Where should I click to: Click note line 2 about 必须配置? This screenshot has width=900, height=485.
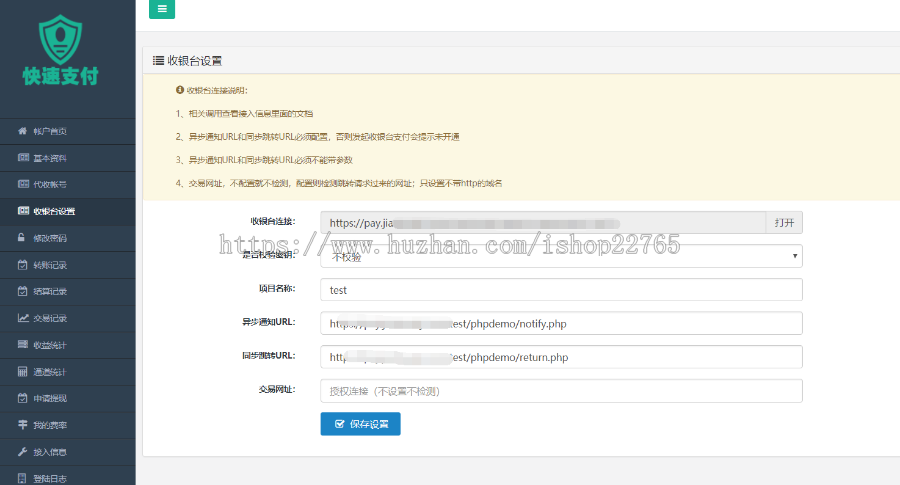point(317,137)
